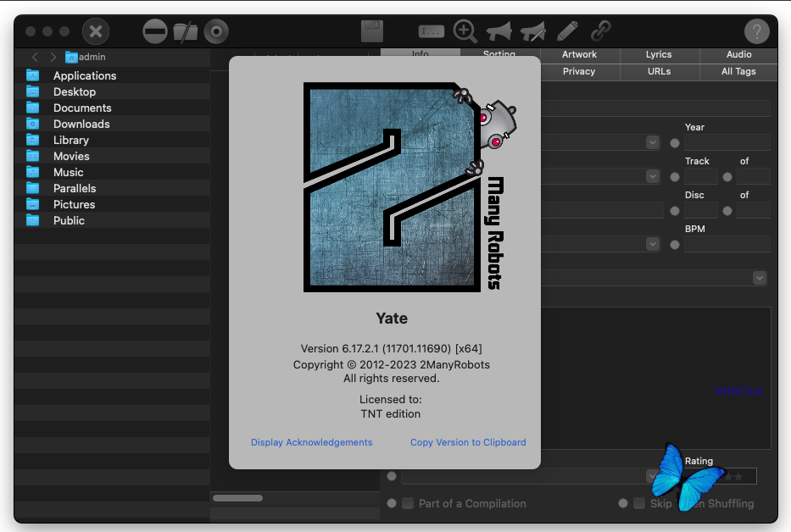
Task: Click the round indicator left of Track field
Action: [x=675, y=177]
